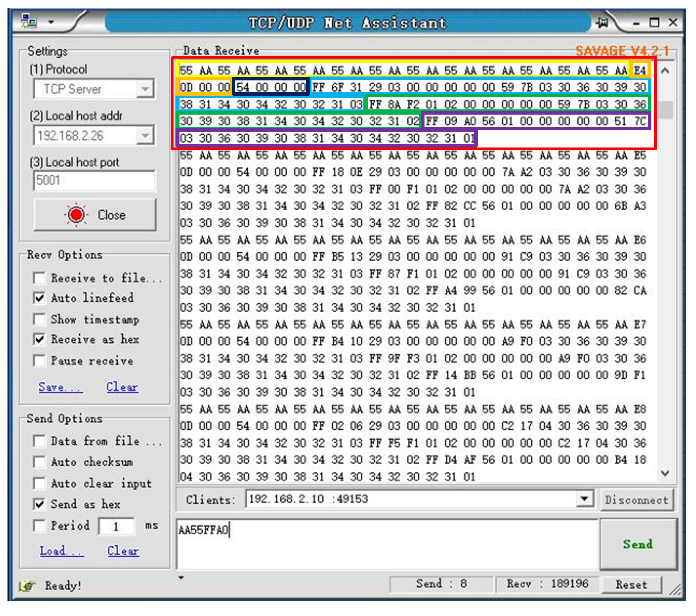The image size is (696, 616).
Task: Click the Ready status icon
Action: click(28, 586)
